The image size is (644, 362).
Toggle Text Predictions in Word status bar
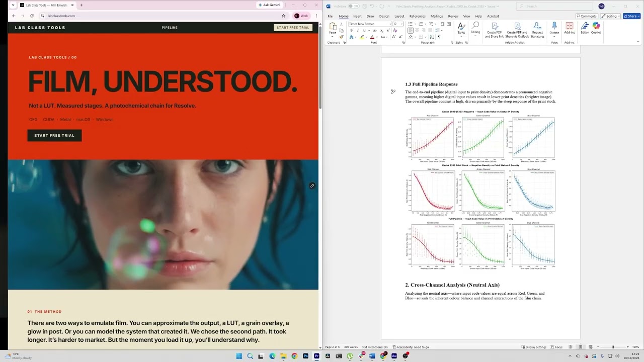[x=375, y=347]
